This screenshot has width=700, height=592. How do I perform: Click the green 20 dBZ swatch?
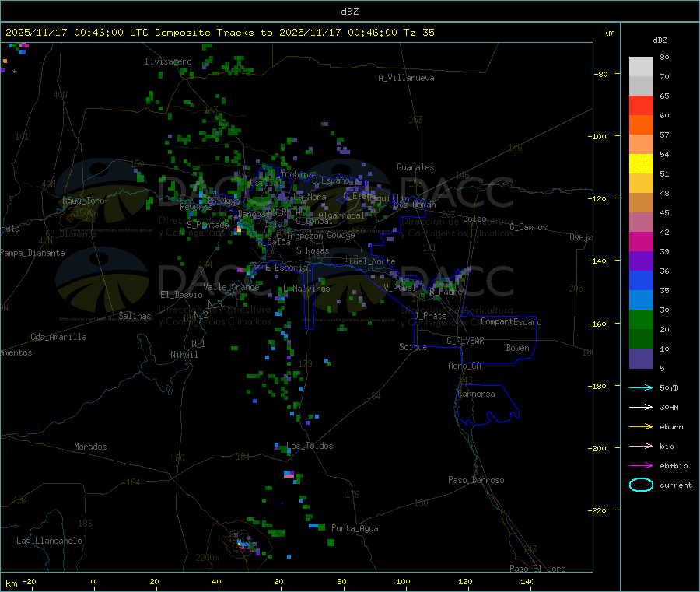[x=641, y=319]
